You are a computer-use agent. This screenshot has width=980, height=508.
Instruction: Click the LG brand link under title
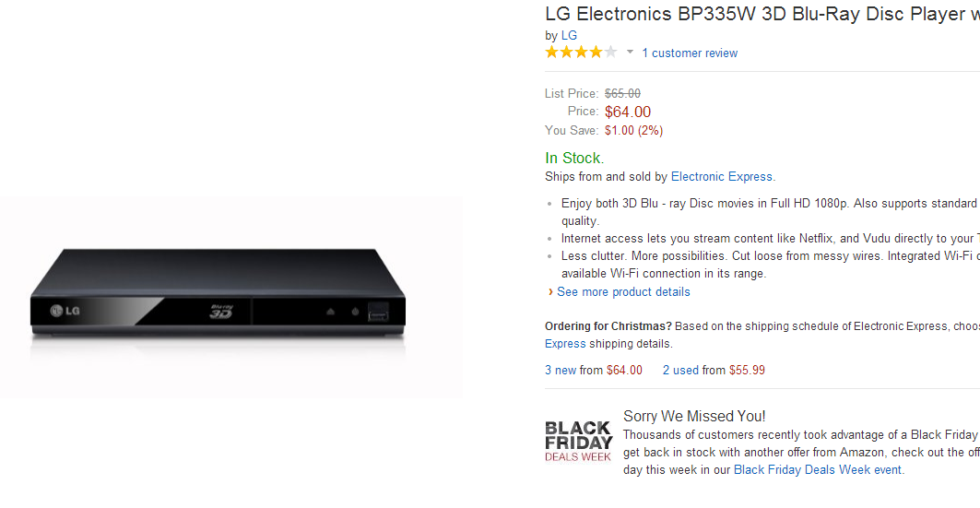[569, 36]
